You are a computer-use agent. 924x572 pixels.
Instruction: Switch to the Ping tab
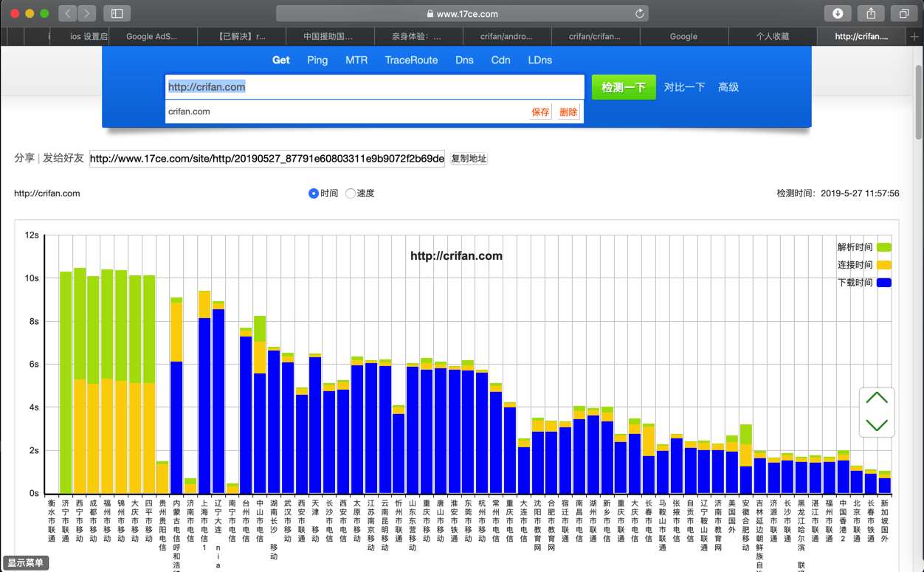pyautogui.click(x=317, y=61)
